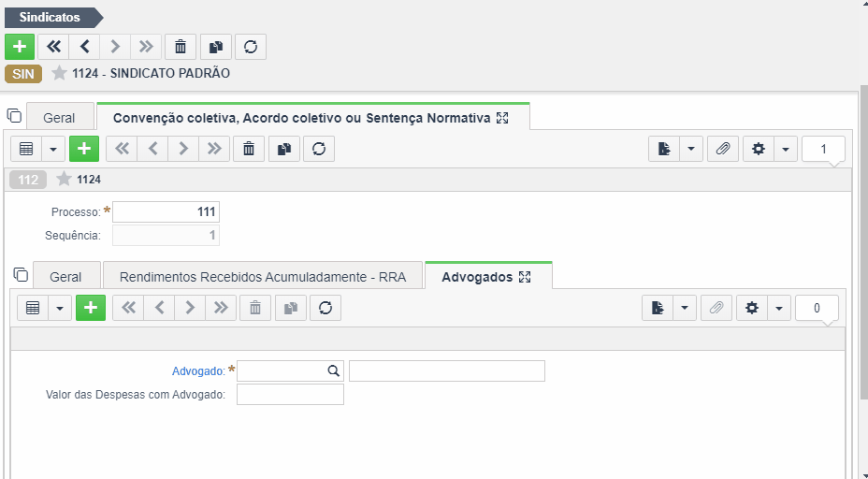Open settings gear dropdown in Advogados toolbar
This screenshot has height=479, width=868.
coord(779,308)
